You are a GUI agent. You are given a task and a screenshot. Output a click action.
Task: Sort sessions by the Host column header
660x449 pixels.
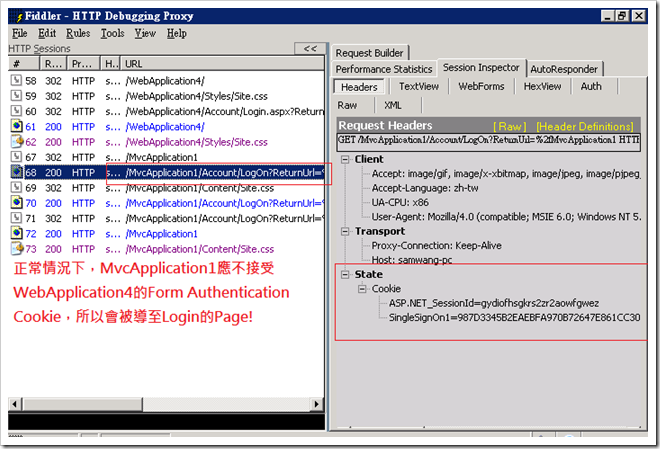110,64
